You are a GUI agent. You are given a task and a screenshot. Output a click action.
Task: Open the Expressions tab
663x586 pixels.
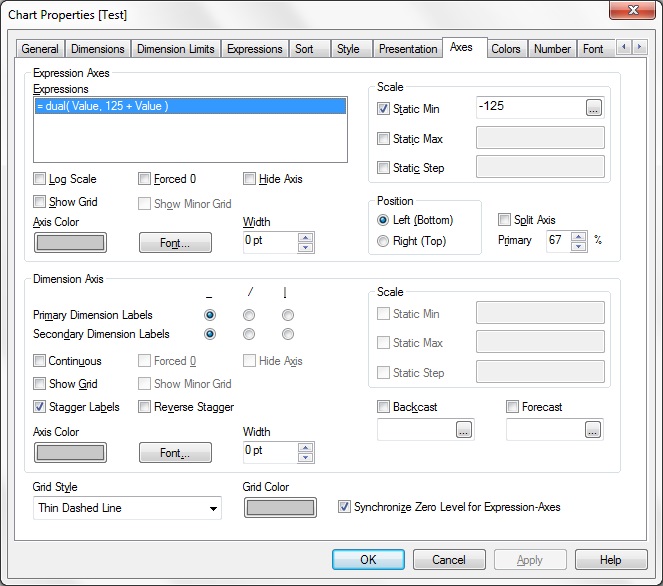[x=255, y=49]
